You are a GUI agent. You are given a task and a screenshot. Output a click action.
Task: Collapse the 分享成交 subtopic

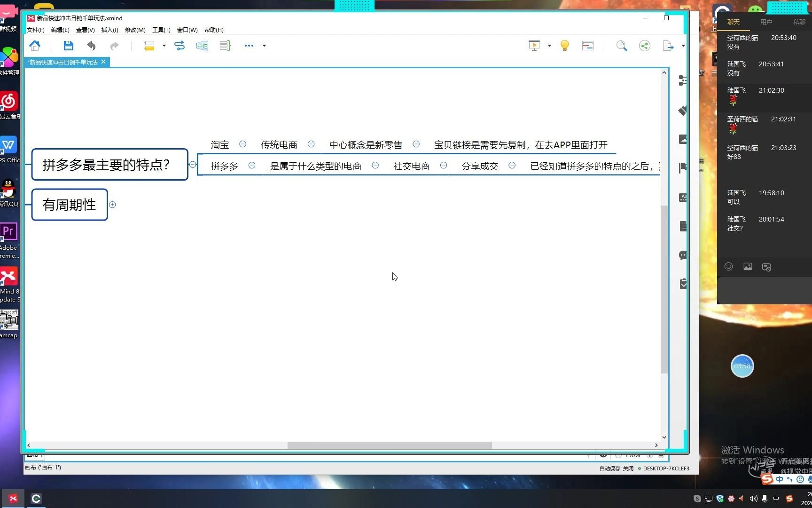tap(512, 166)
